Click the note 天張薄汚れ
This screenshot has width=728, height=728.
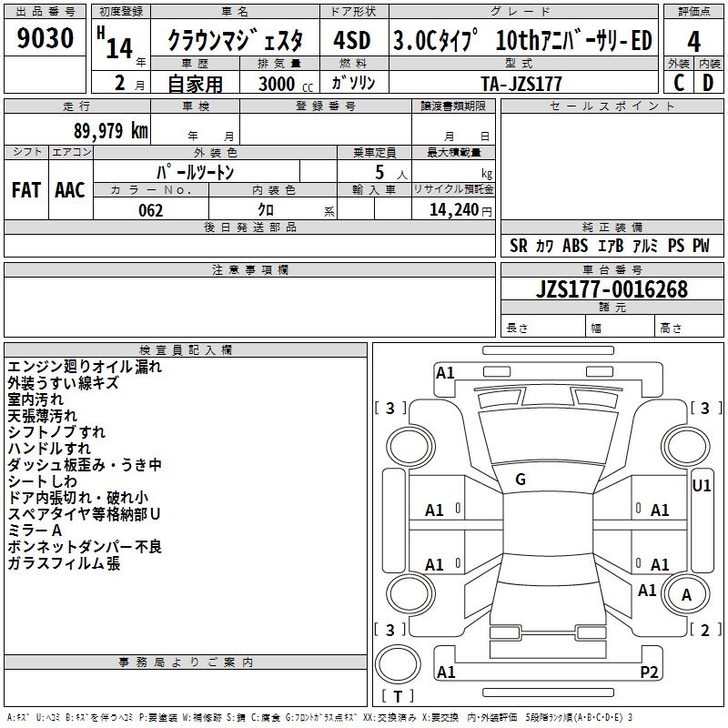tap(42, 416)
